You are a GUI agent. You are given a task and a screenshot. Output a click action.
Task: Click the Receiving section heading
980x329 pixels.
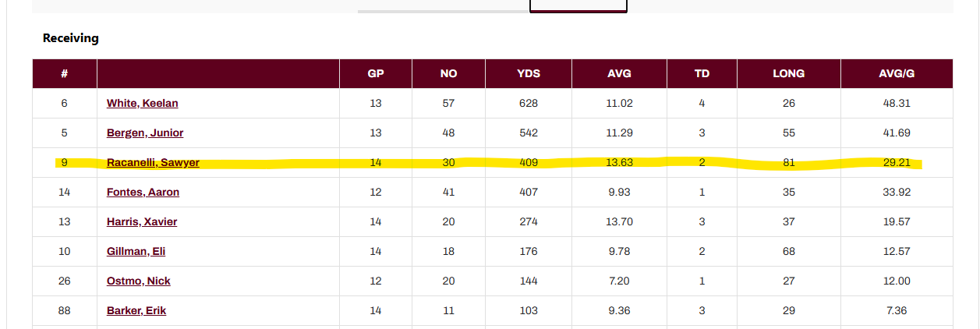click(x=71, y=38)
